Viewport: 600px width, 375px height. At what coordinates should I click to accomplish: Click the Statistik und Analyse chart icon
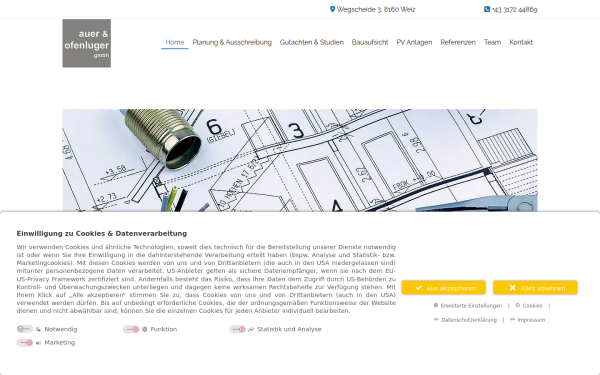(251, 329)
